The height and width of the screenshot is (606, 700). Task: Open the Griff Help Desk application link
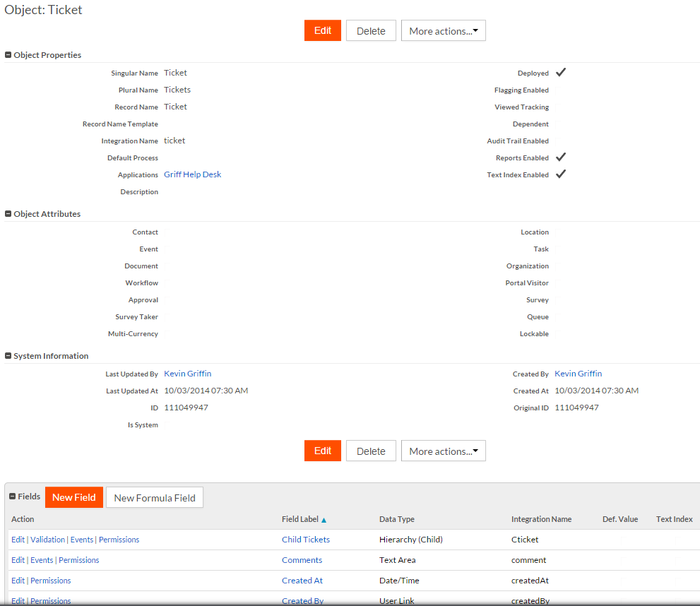192,174
